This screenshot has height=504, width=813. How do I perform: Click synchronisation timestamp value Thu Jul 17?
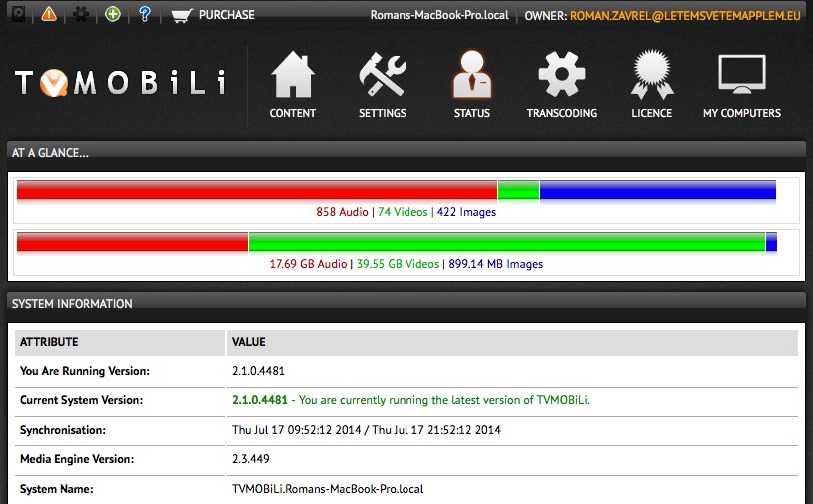click(x=367, y=430)
